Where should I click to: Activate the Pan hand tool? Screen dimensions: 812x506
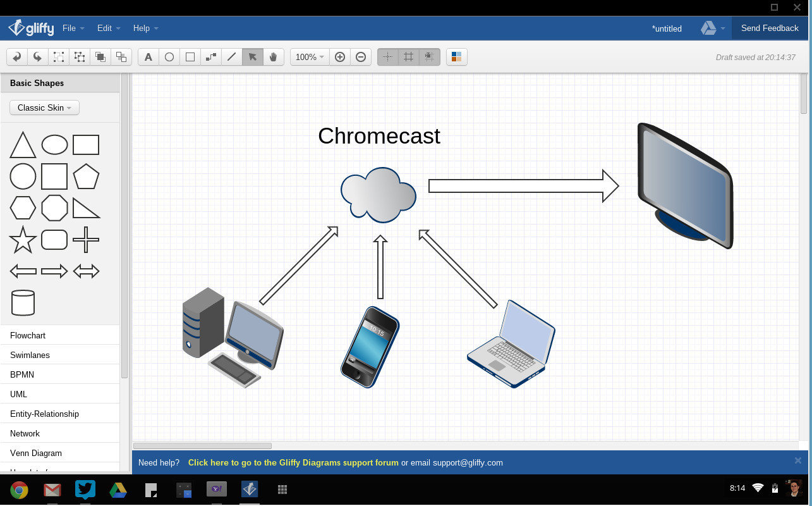(273, 57)
